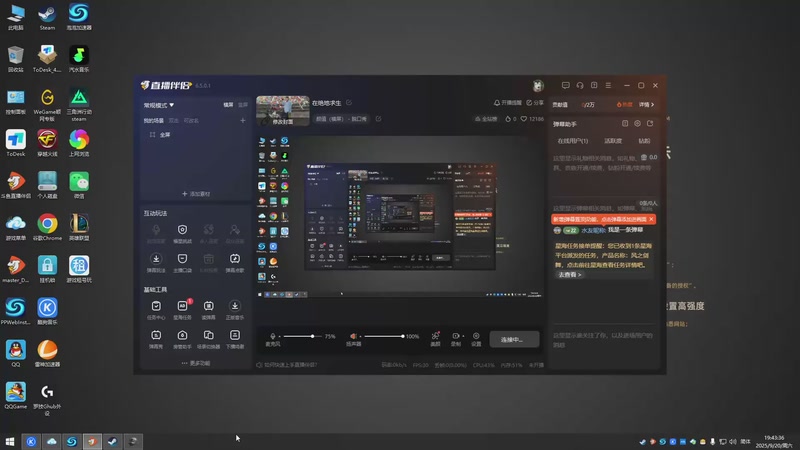Switch to 竖屏 portrait orientation
The image size is (800, 450).
pyautogui.click(x=243, y=105)
